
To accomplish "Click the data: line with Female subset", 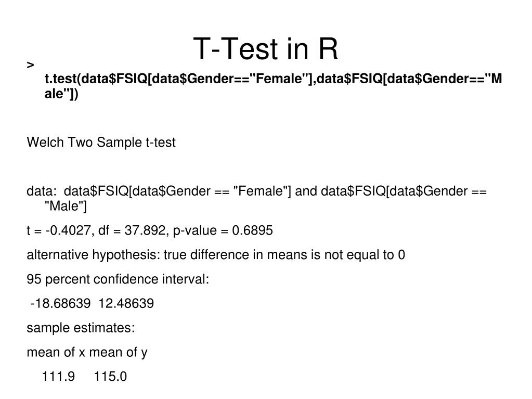I will 256,191.
